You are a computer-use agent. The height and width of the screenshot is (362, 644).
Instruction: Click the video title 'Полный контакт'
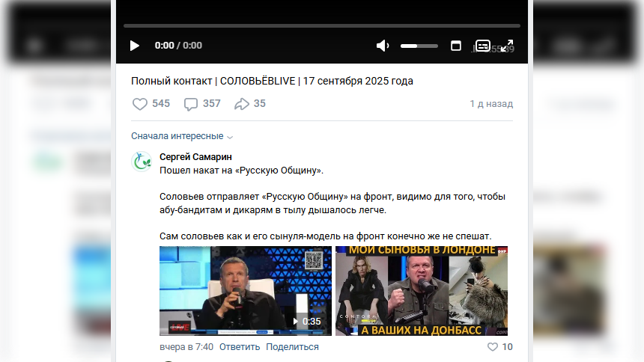tap(272, 81)
